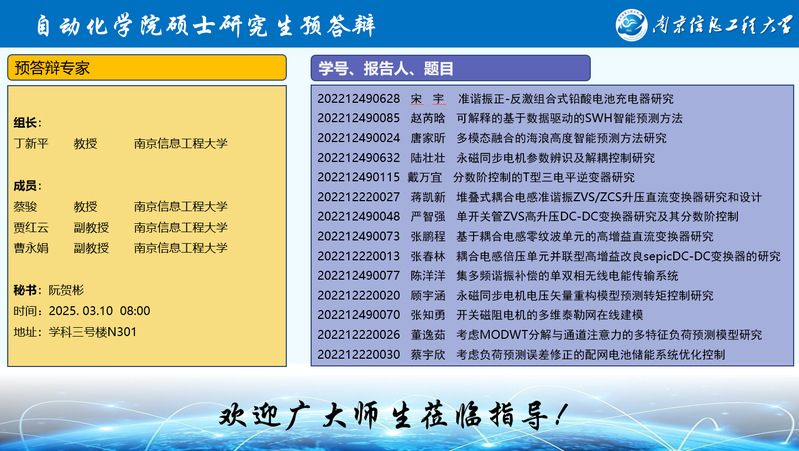Click the member name 曹永娟
Viewport: 799px width, 451px height.
pos(31,248)
